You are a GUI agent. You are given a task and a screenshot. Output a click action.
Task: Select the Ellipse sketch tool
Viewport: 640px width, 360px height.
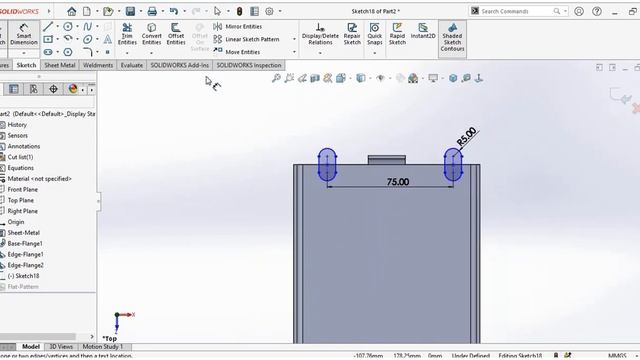tap(87, 39)
